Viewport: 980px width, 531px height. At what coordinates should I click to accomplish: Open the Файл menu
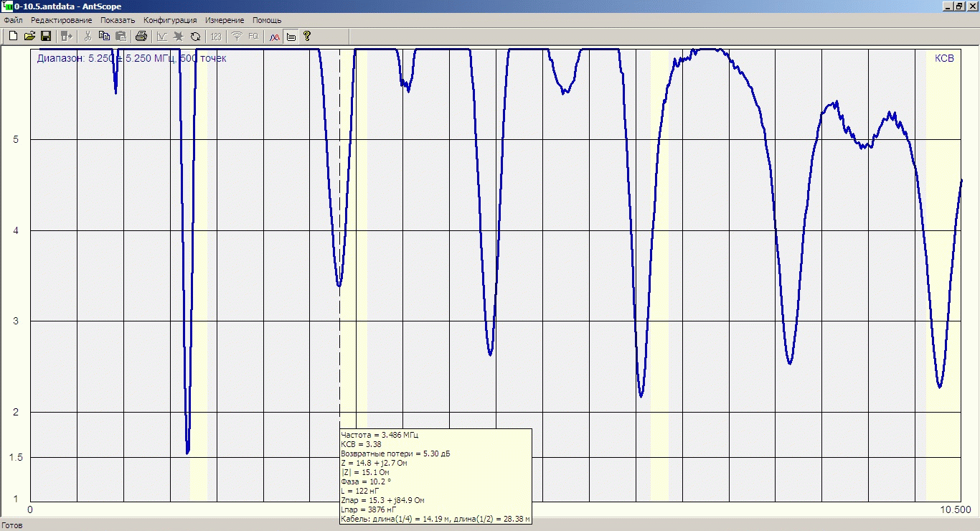click(x=13, y=20)
